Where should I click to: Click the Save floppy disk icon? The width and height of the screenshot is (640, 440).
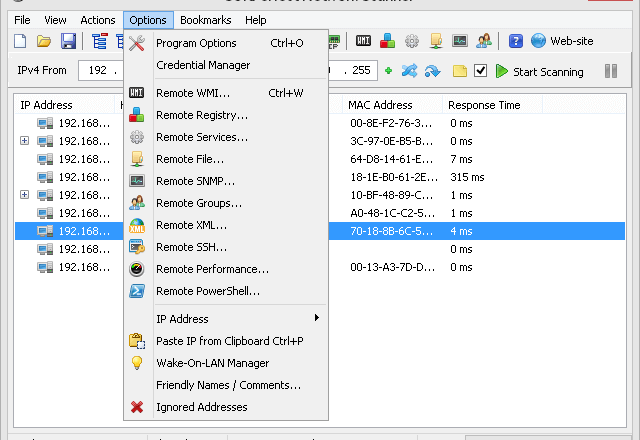pos(68,41)
